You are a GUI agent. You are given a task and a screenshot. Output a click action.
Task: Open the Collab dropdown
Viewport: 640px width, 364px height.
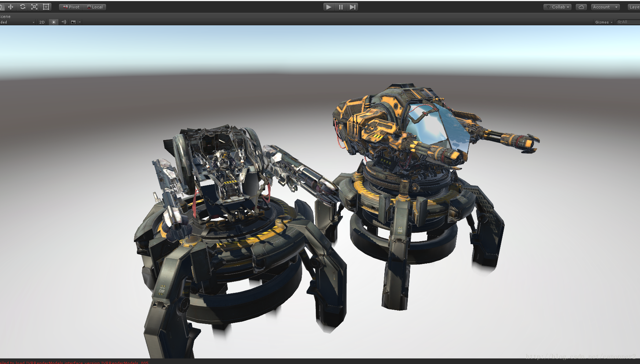[557, 7]
